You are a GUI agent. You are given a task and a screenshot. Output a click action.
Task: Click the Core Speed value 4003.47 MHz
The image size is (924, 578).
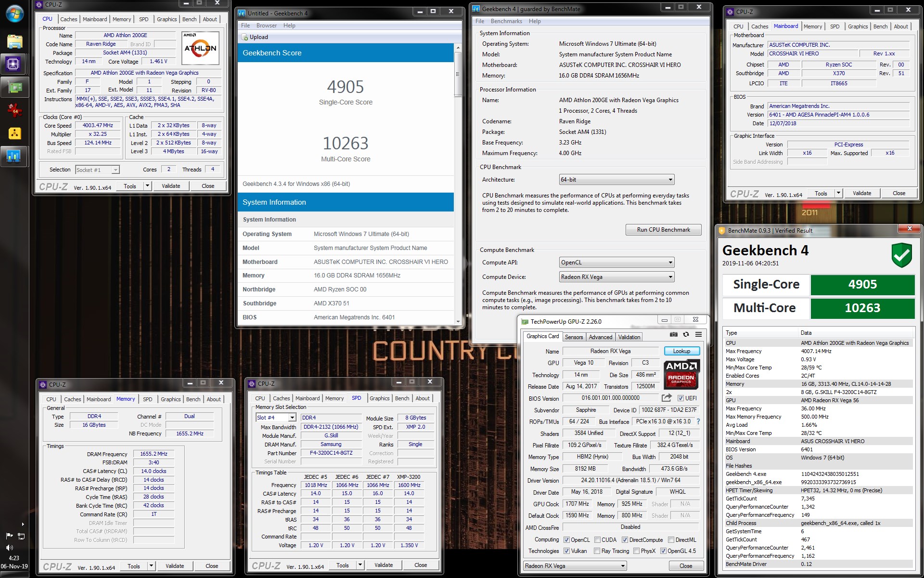click(x=98, y=125)
